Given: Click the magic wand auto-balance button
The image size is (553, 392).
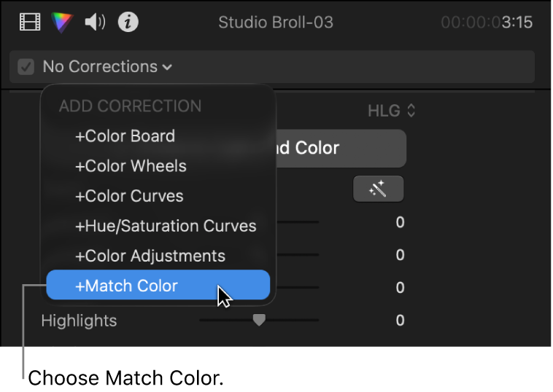Looking at the screenshot, I should click(x=378, y=189).
